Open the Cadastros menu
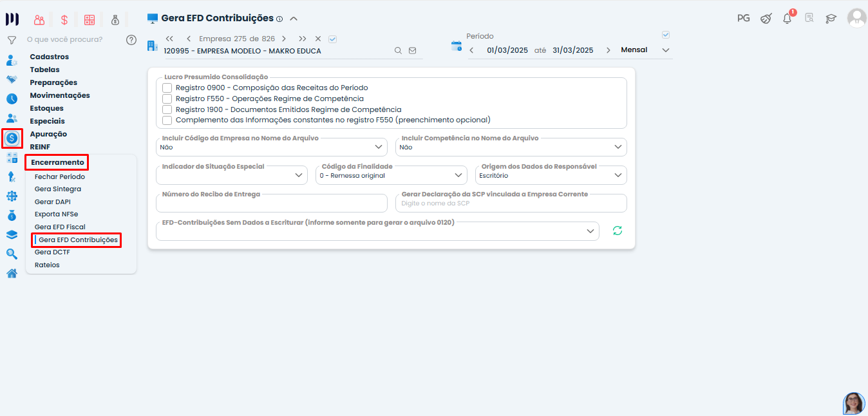868x416 pixels. click(x=50, y=57)
